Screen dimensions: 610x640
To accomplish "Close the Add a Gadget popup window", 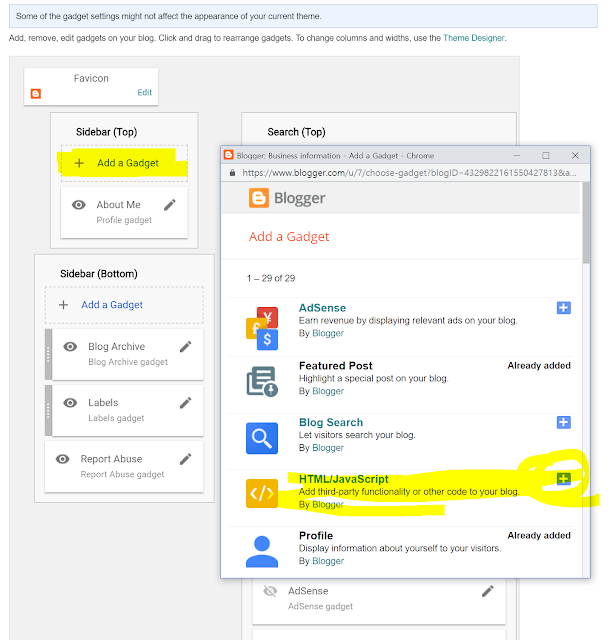I will 575,156.
